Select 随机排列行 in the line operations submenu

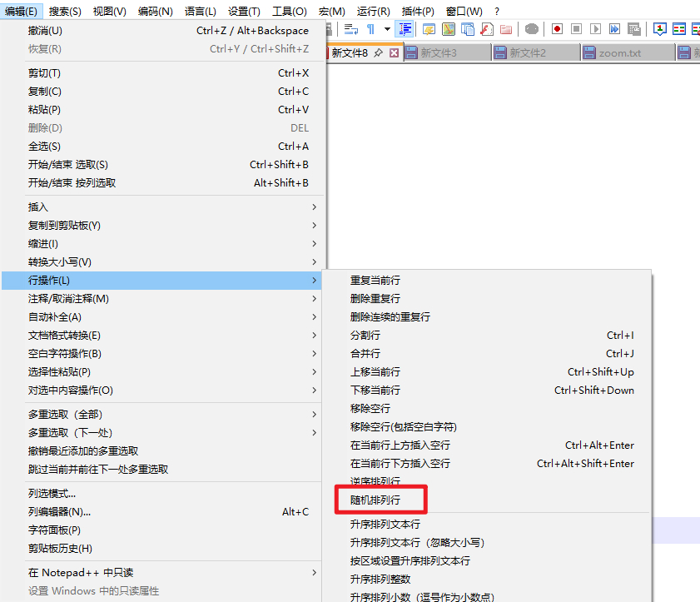[x=487, y=500]
